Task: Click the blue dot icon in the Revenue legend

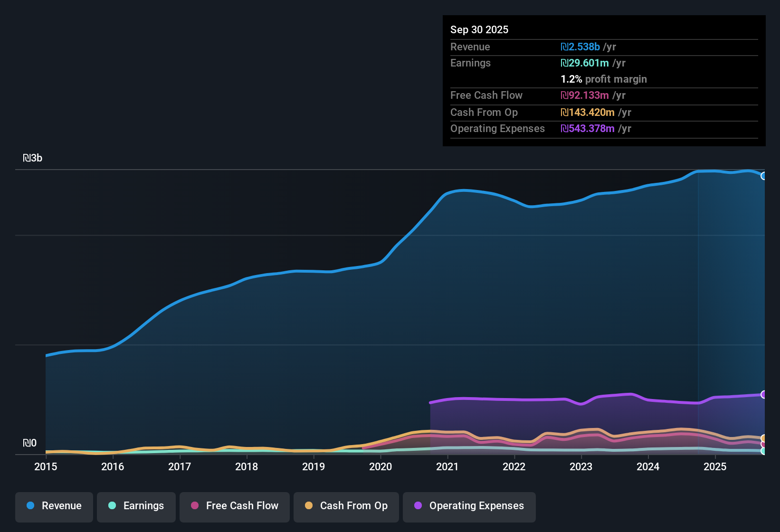Action: pos(30,506)
